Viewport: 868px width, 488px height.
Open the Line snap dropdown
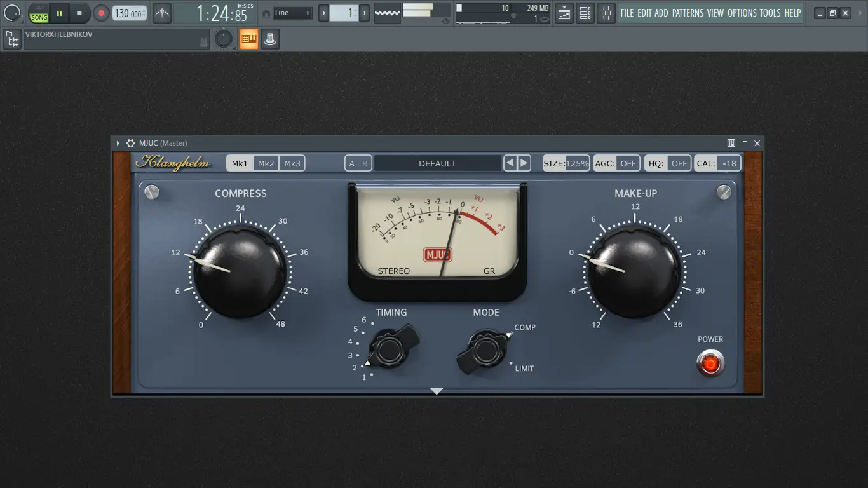[292, 13]
